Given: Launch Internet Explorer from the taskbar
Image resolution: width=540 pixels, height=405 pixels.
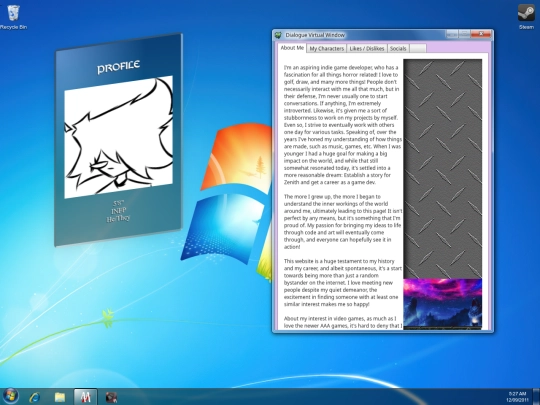Looking at the screenshot, I should [x=35, y=397].
